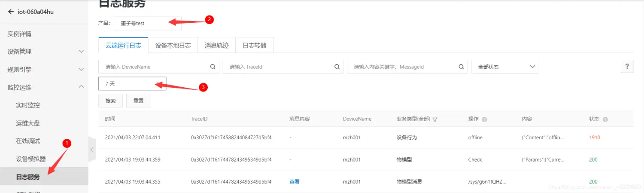Click the 搜索 button
This screenshot has height=193, width=644.
tap(111, 101)
